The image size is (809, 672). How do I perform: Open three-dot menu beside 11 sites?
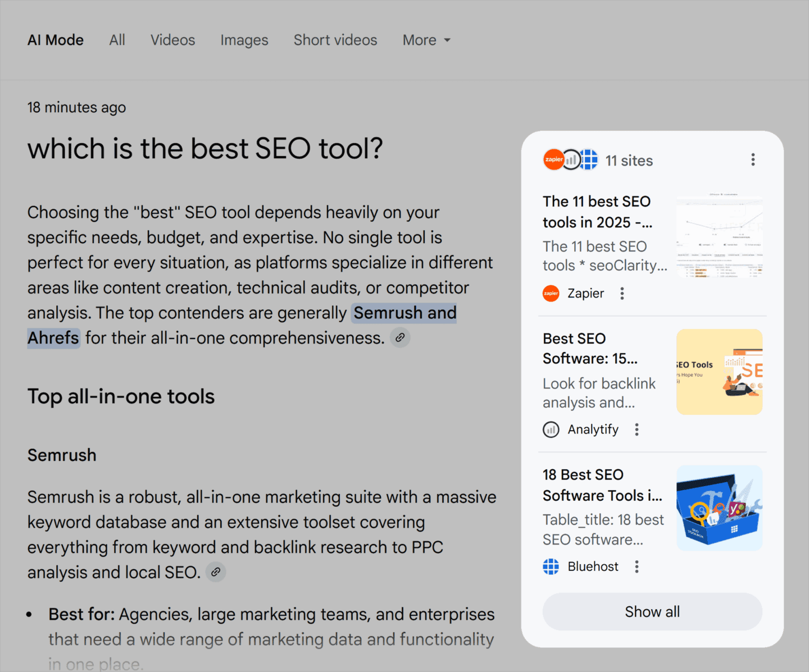753,160
